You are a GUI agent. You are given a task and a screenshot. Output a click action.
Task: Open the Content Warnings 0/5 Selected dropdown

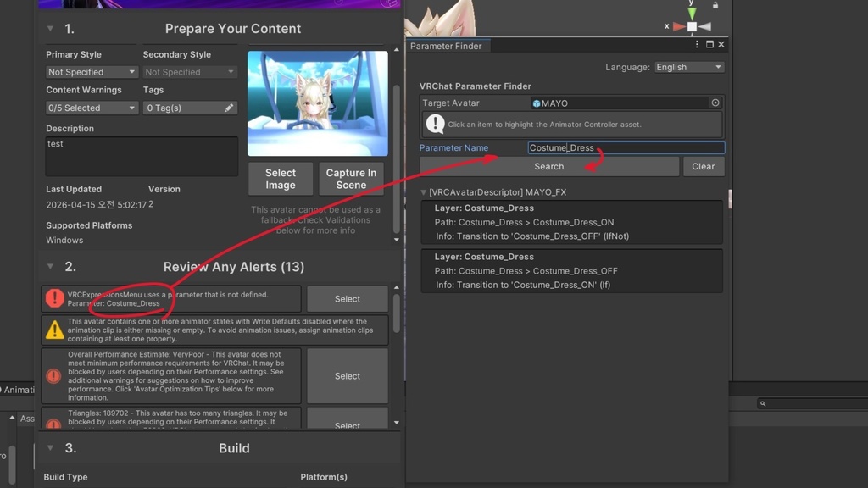coord(91,108)
